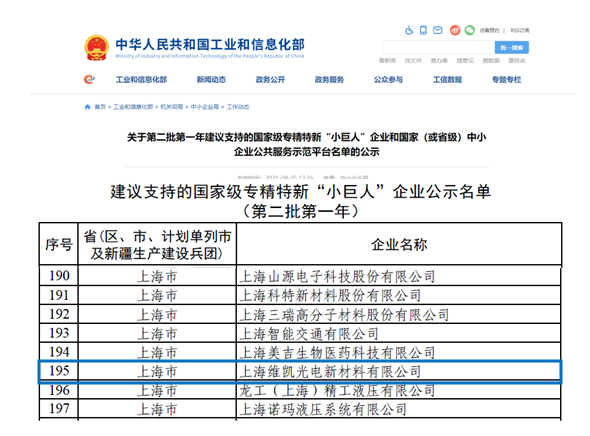Click the 找文件 quick link

tap(413, 61)
